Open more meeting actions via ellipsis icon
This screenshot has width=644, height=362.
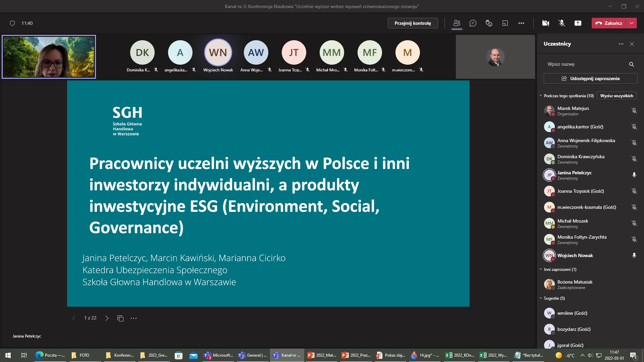click(x=522, y=23)
